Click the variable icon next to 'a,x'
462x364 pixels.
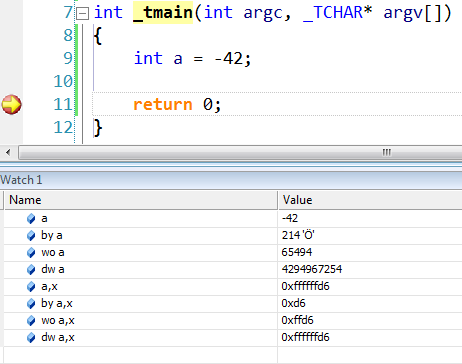(x=31, y=287)
